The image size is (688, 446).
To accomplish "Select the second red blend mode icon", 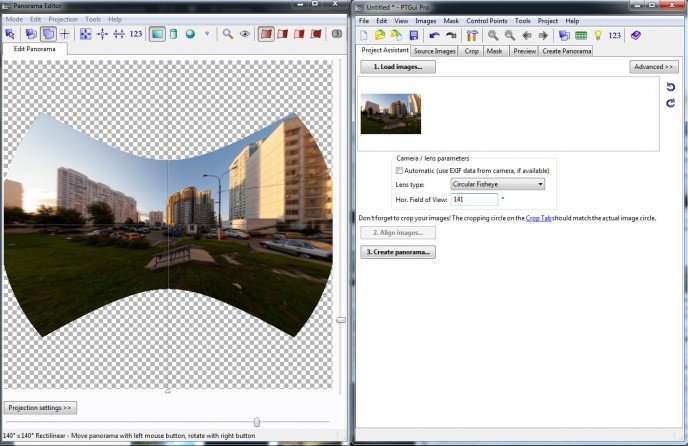I will click(283, 34).
